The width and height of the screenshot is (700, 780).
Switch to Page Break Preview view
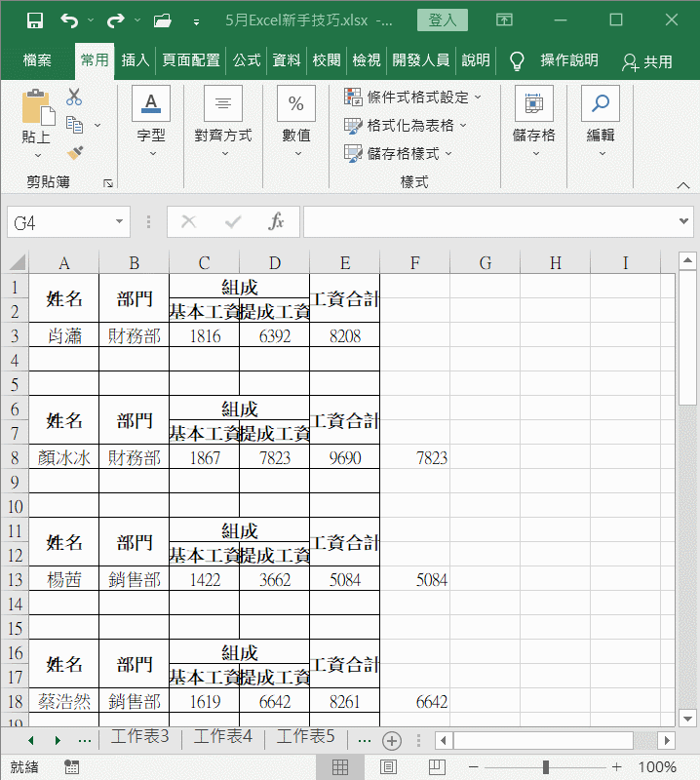click(x=438, y=767)
